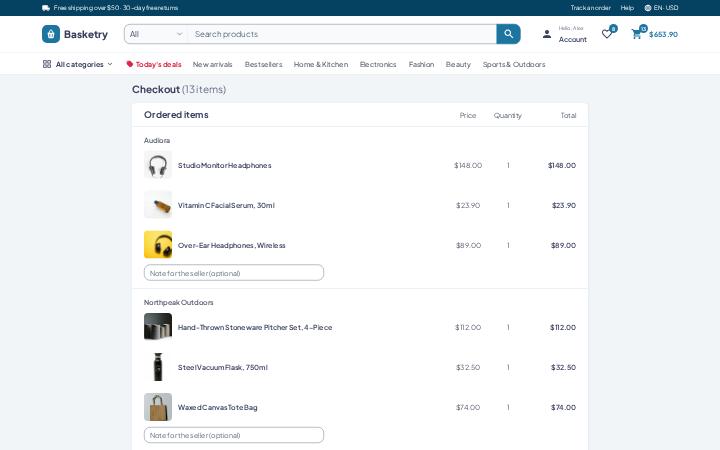
Task: Click the Audiora seller name
Action: 157,141
